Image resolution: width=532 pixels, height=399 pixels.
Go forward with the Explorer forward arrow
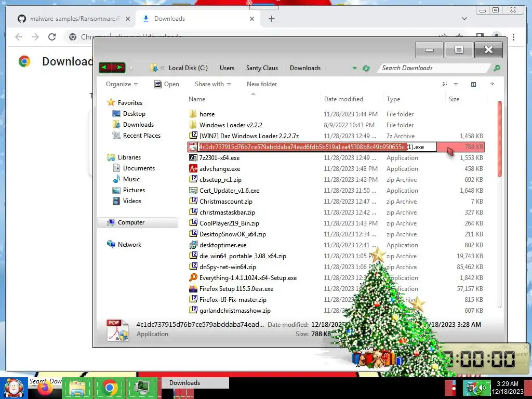click(119, 68)
